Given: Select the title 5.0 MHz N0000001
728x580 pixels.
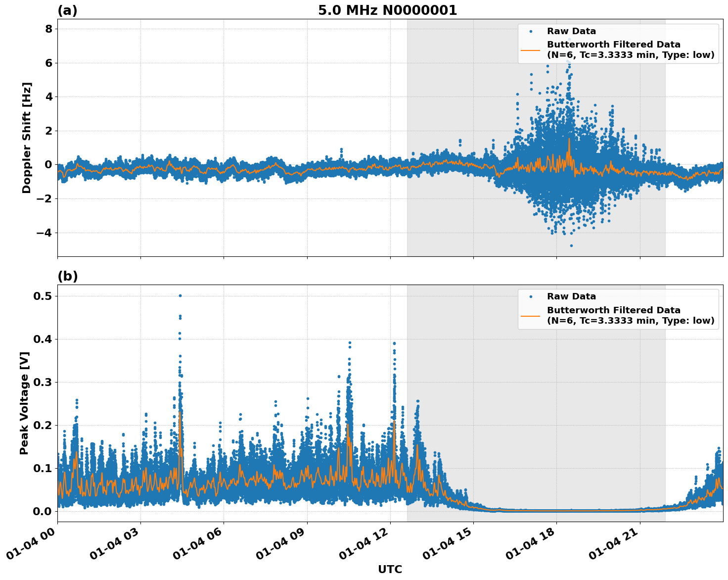Looking at the screenshot, I should coord(388,10).
